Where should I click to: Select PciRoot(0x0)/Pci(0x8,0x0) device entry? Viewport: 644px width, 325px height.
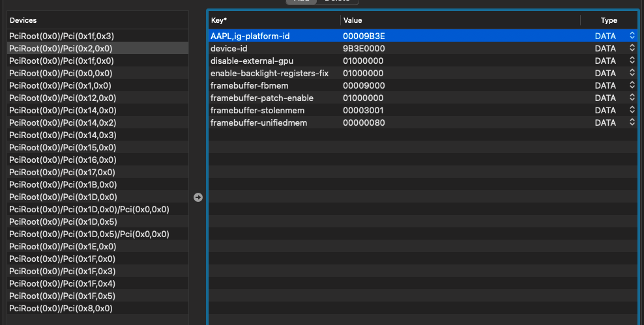61,309
